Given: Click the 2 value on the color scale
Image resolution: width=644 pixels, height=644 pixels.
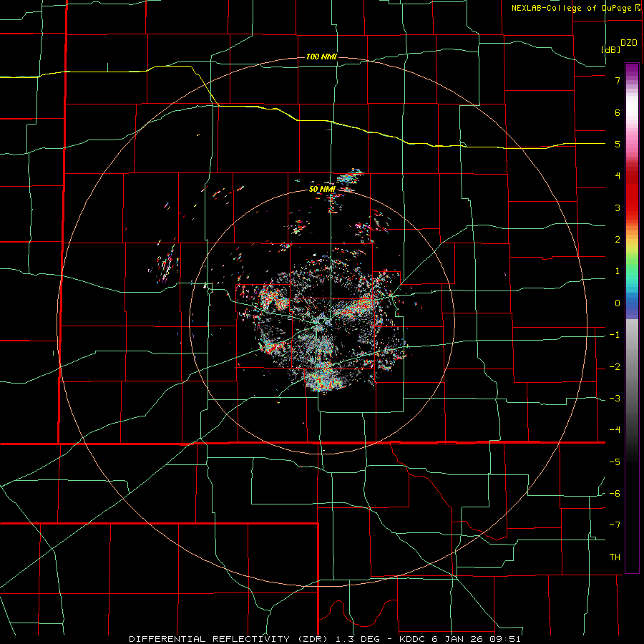Looking at the screenshot, I should [x=618, y=240].
